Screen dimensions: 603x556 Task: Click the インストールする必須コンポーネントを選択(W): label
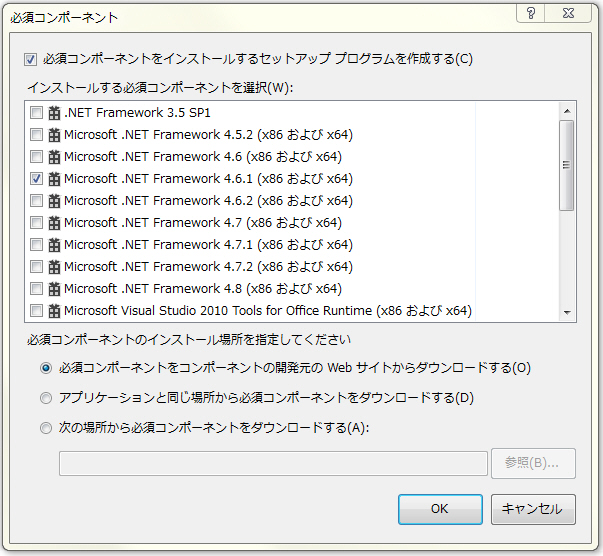point(160,88)
